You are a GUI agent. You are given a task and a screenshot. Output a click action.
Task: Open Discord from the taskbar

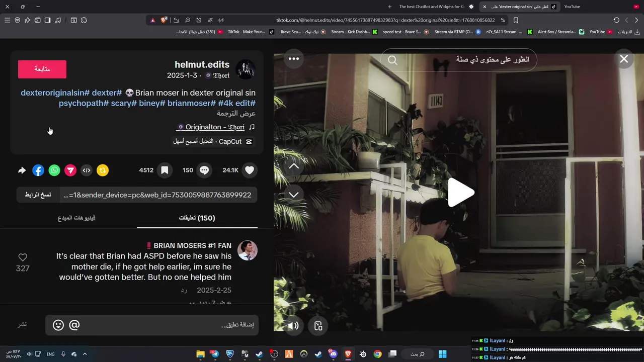[x=333, y=354]
